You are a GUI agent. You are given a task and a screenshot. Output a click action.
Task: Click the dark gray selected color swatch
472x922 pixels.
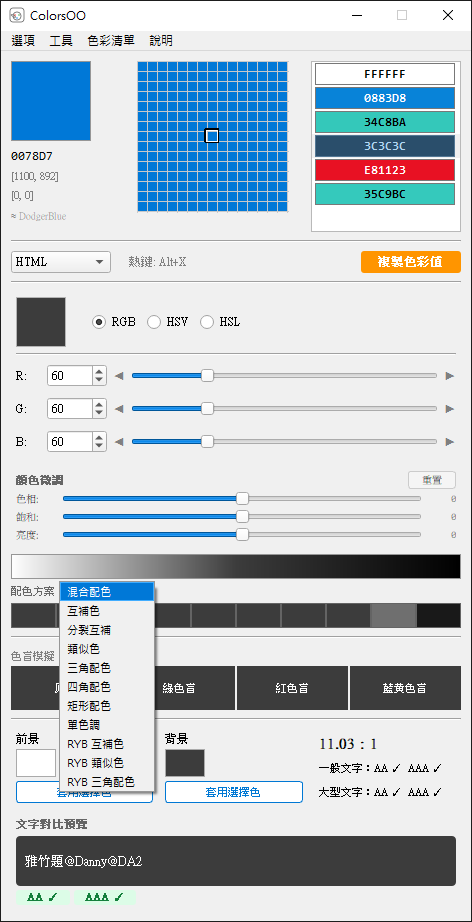pos(41,322)
